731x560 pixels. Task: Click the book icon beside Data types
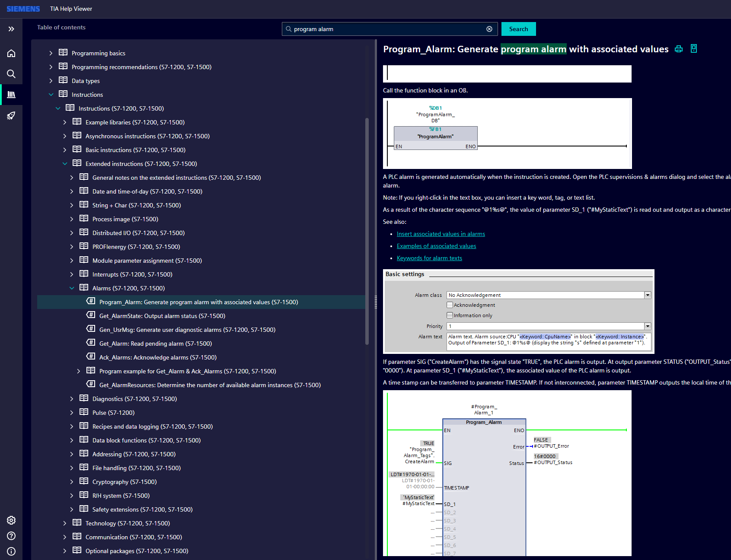(x=63, y=80)
